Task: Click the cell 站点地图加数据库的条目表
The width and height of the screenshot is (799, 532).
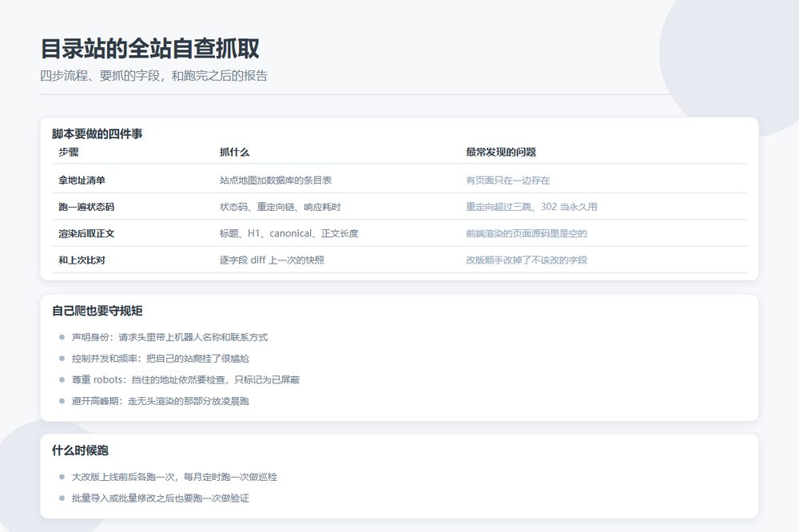Action: coord(276,180)
